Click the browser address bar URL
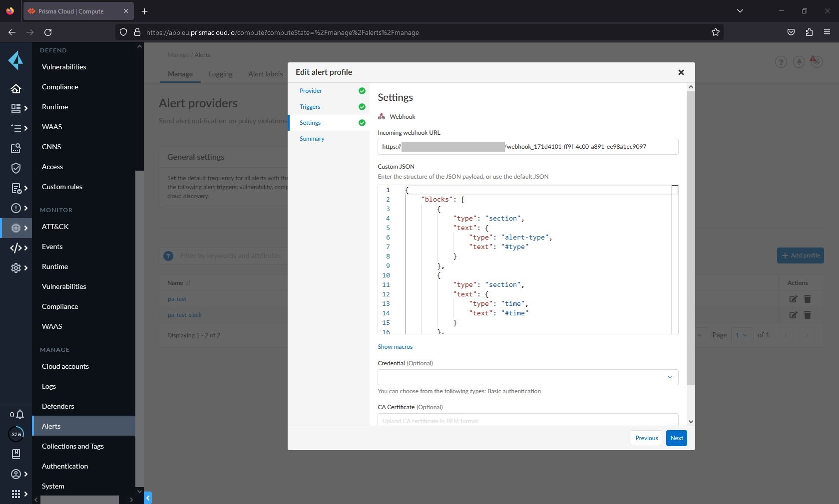The image size is (839, 504). 283,32
